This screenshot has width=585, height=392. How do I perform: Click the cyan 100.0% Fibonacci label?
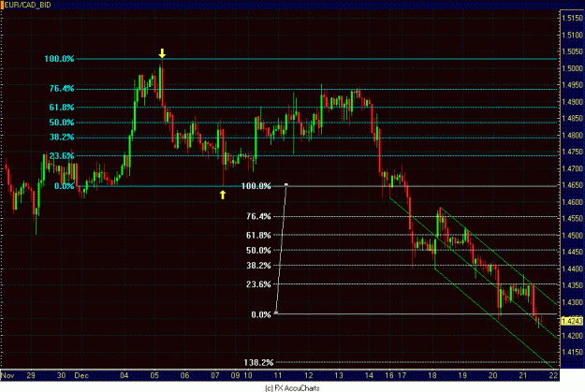59,59
